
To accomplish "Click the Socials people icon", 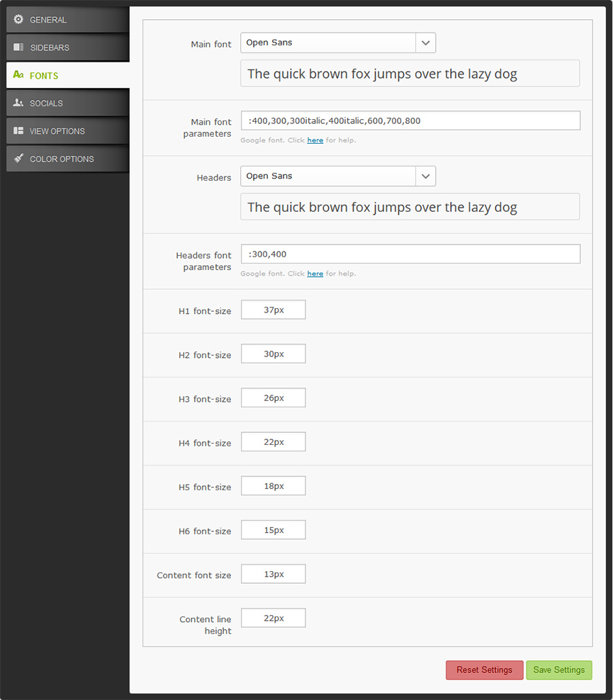I will [x=18, y=103].
